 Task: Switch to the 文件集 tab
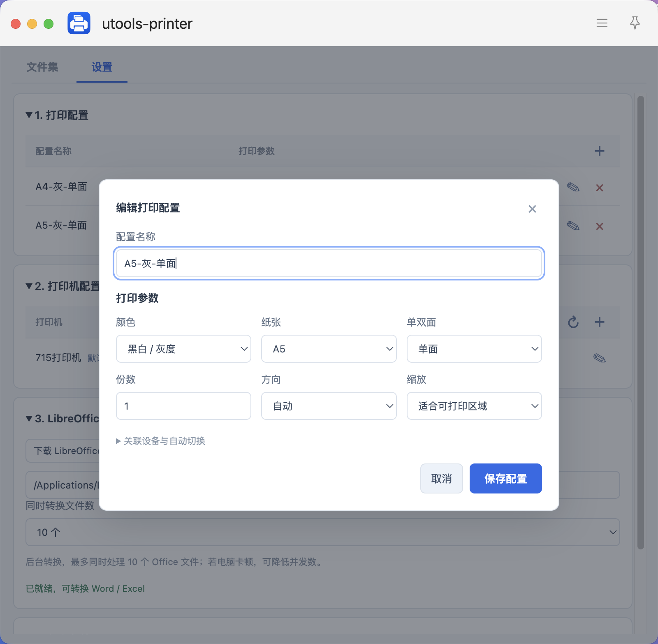pyautogui.click(x=42, y=67)
